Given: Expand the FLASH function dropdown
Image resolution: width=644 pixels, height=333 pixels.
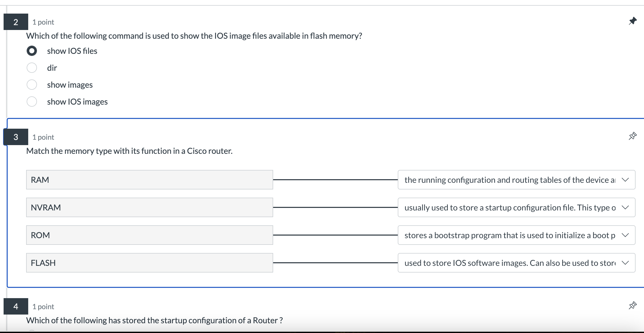Looking at the screenshot, I should click(516, 263).
